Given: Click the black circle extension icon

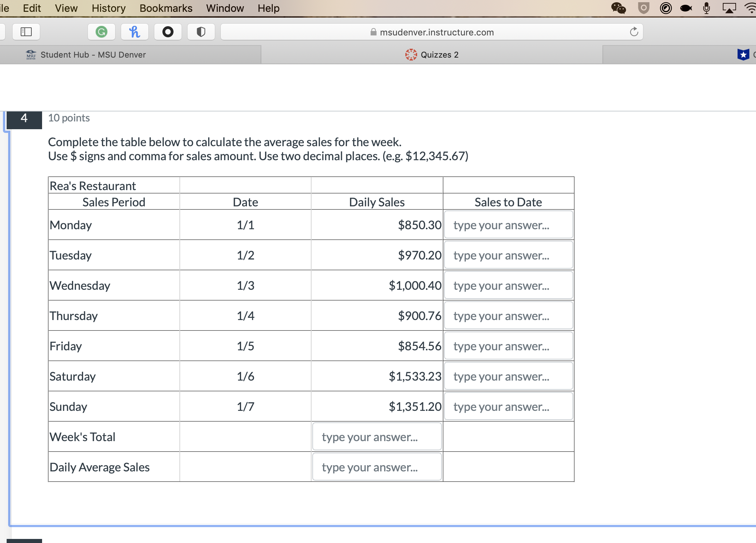Looking at the screenshot, I should pos(168,32).
